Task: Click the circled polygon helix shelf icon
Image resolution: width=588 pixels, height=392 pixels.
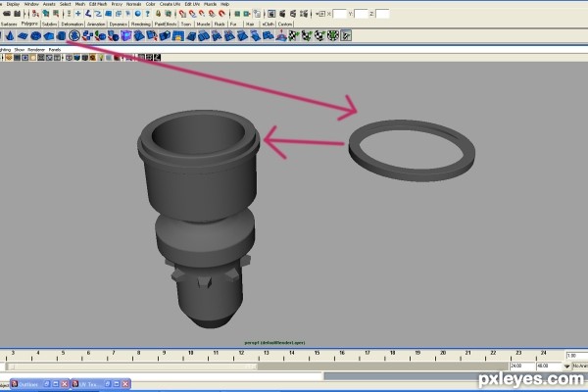Action: (74, 35)
